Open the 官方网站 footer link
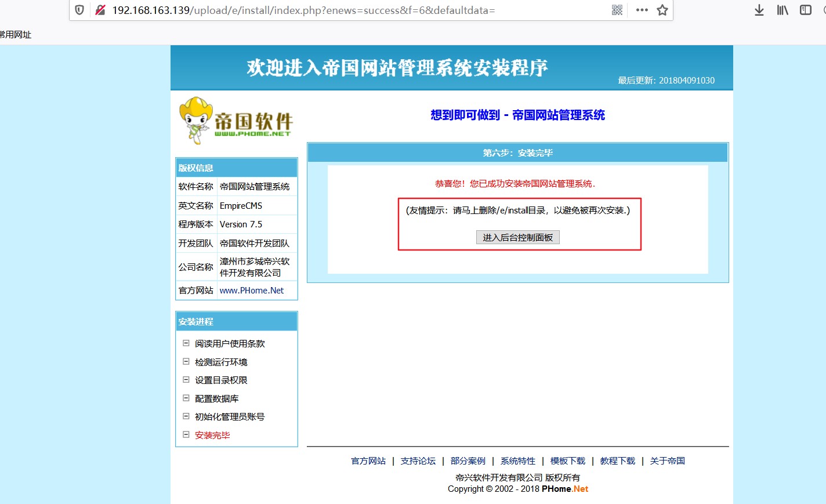This screenshot has width=826, height=504. [x=368, y=461]
